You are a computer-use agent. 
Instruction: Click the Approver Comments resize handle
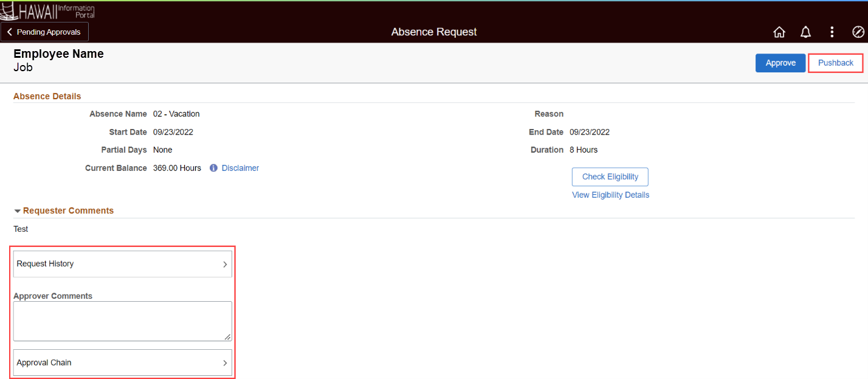click(227, 337)
